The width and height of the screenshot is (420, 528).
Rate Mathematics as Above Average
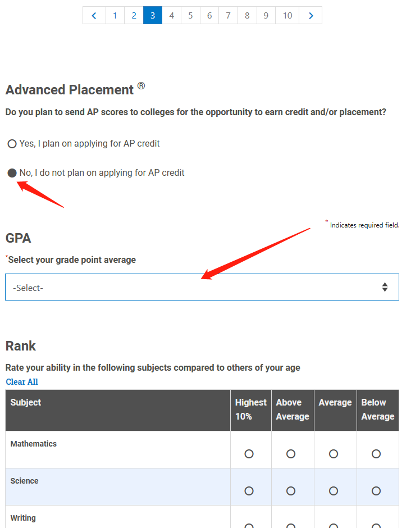291,454
